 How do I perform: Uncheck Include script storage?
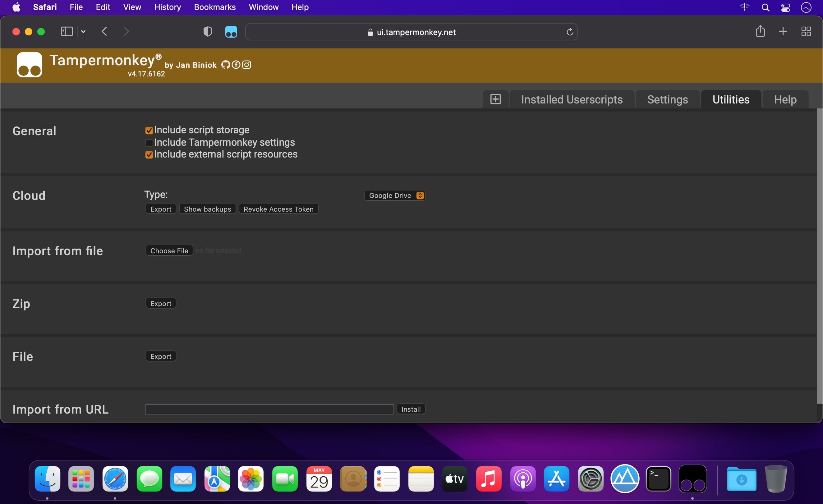click(149, 130)
